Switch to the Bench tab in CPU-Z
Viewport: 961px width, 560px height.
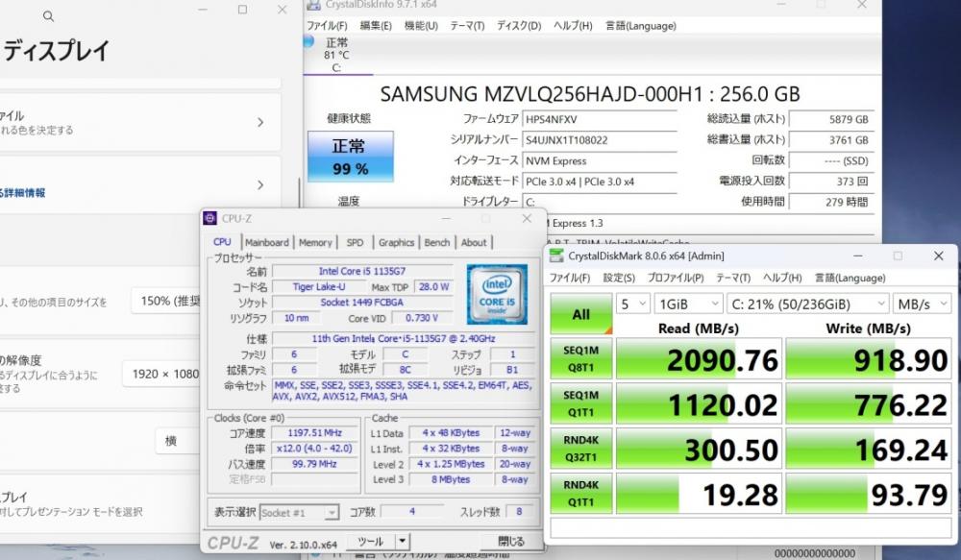coord(437,243)
